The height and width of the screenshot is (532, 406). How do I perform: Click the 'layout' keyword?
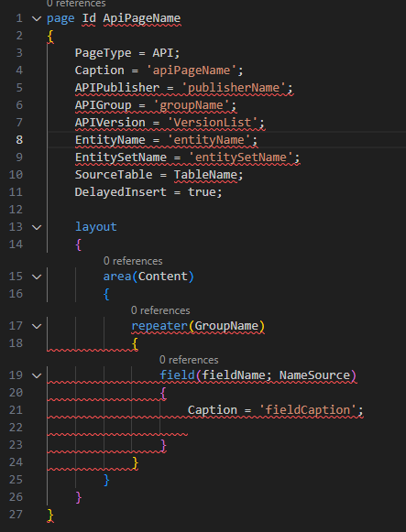tap(95, 227)
